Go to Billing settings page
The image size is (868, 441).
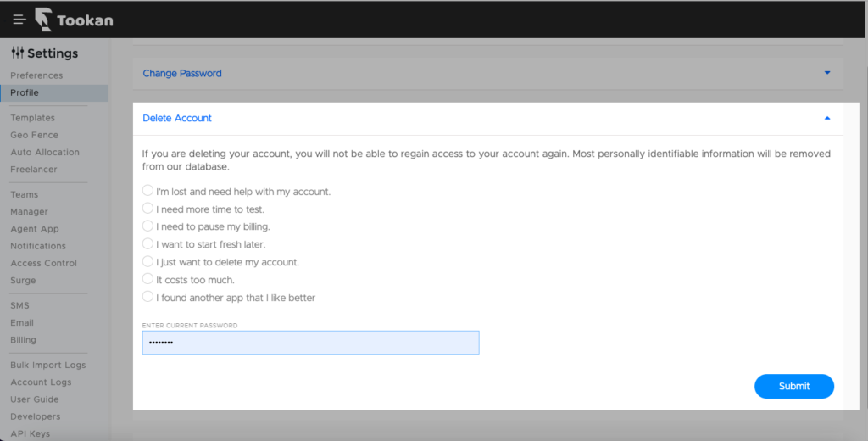click(x=23, y=339)
